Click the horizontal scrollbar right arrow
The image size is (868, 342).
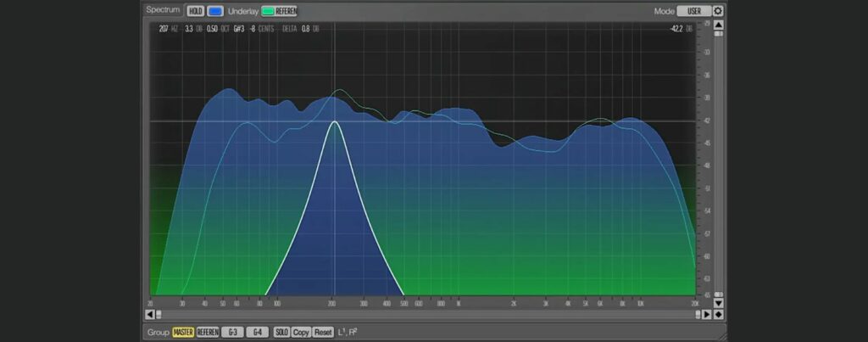point(708,315)
